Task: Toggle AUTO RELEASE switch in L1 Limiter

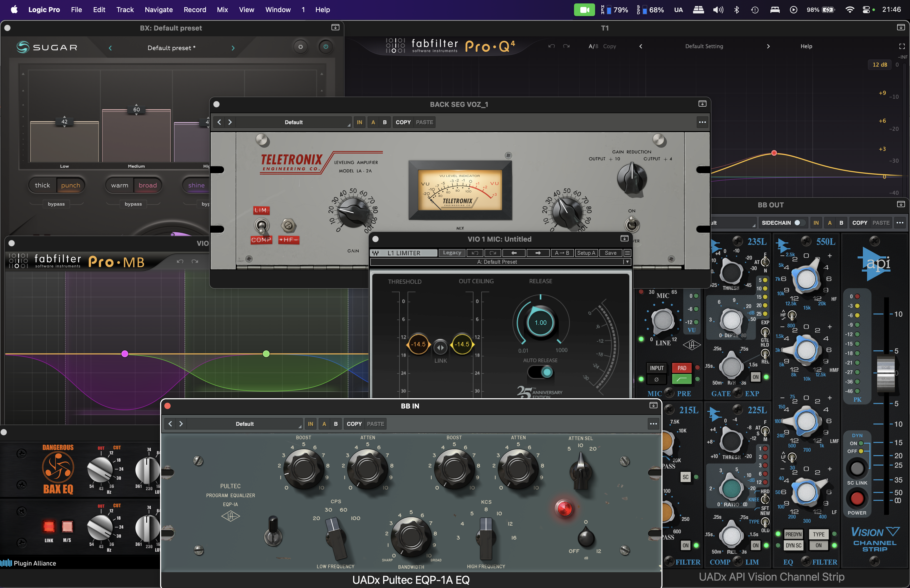Action: click(x=540, y=372)
